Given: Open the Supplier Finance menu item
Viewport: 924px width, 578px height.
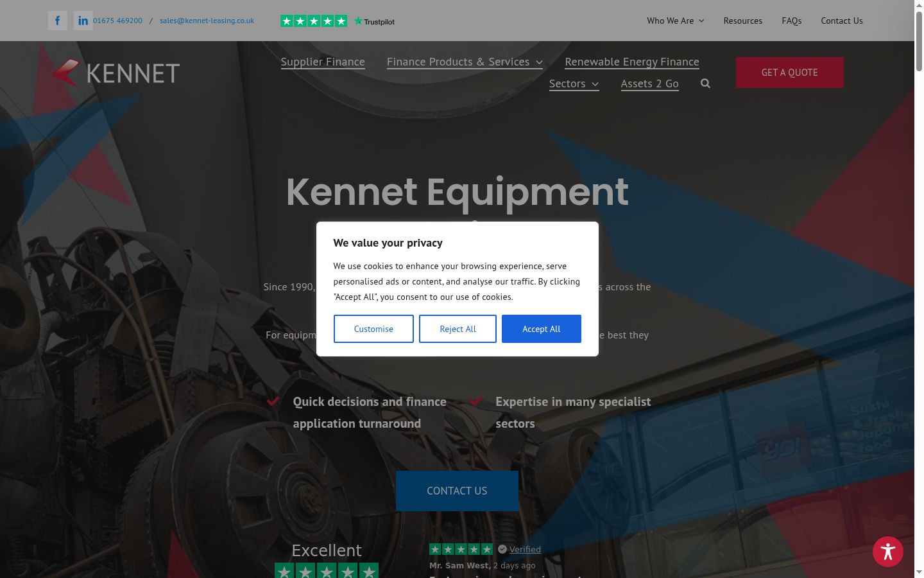Looking at the screenshot, I should point(323,62).
